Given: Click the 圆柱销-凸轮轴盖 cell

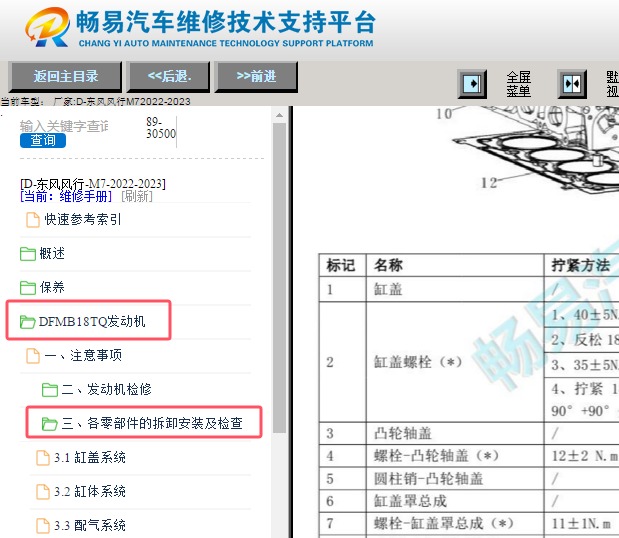Looking at the screenshot, I should tap(455, 479).
